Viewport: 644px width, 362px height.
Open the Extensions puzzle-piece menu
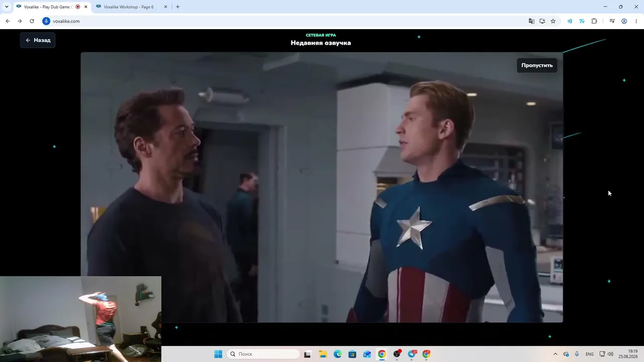(x=594, y=21)
